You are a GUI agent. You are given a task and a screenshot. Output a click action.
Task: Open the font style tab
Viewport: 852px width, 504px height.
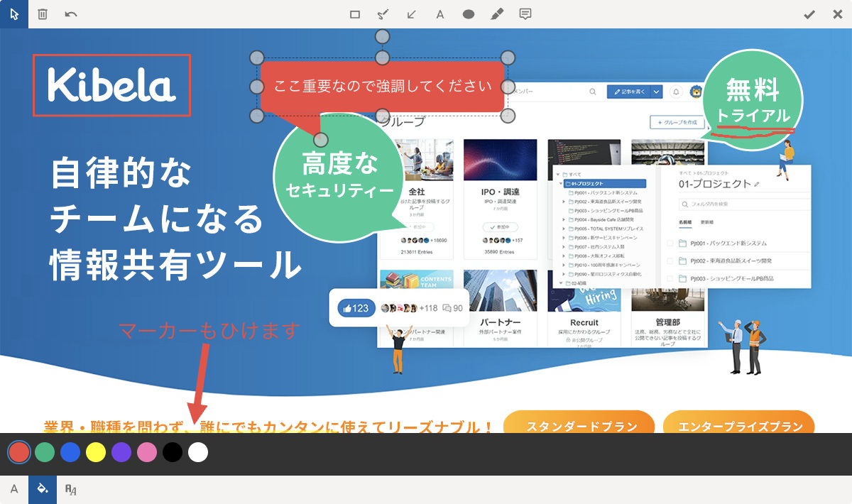tap(71, 489)
